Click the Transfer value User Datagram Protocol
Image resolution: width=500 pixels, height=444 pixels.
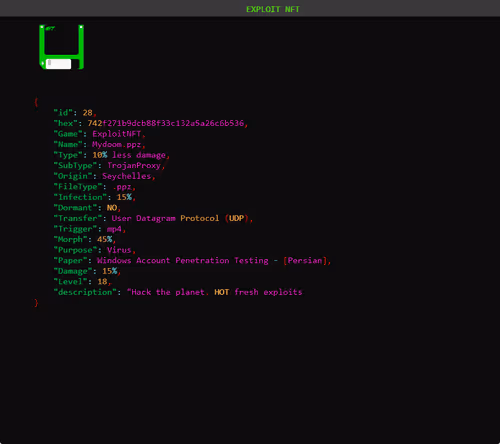tap(165, 218)
